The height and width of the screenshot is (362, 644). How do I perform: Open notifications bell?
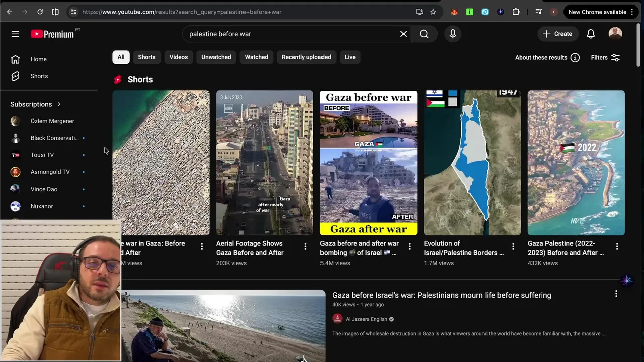coord(591,34)
